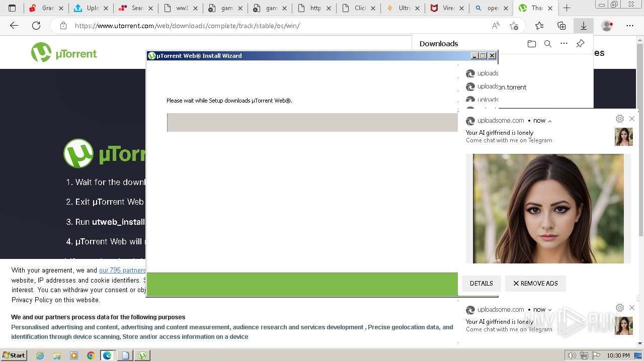Launch the media player from taskbar
Screen dimensions: 644x362
click(74, 355)
